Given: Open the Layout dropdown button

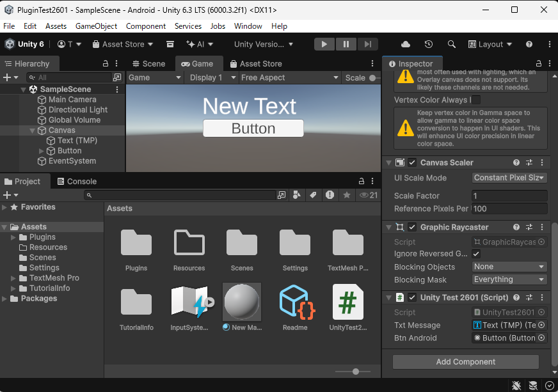Looking at the screenshot, I should (x=490, y=44).
